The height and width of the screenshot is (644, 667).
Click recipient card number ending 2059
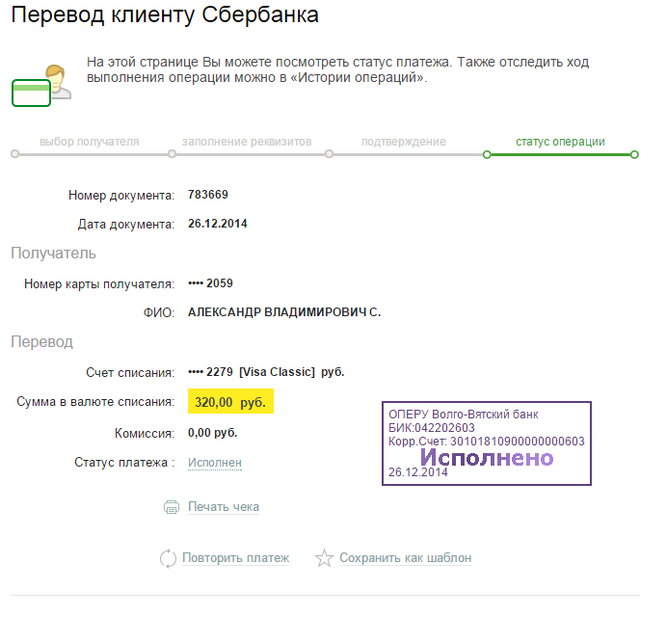tap(210, 283)
